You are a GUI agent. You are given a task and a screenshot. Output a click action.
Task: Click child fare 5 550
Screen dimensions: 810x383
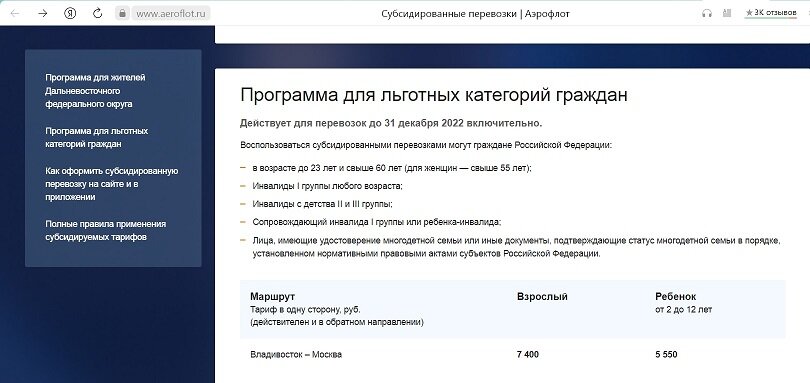tap(666, 355)
